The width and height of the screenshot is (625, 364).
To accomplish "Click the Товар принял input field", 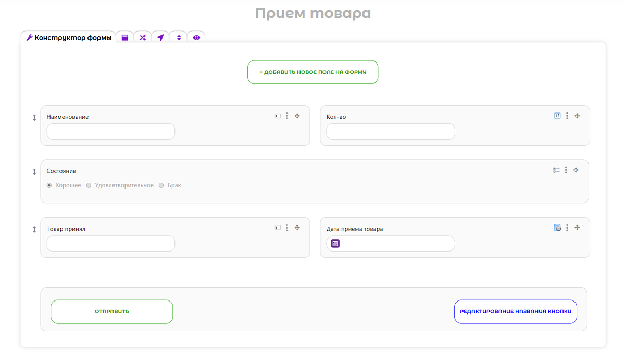I will 111,243.
